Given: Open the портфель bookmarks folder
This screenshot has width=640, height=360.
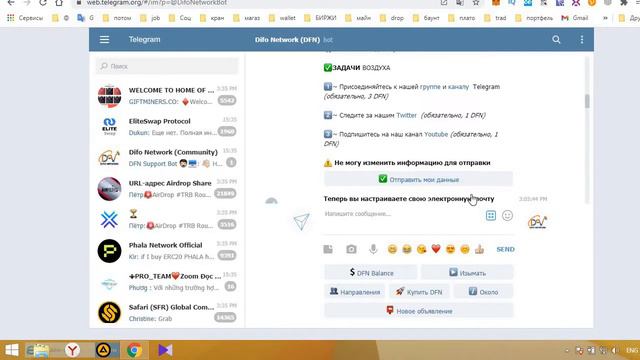Looking at the screenshot, I should tap(534, 18).
